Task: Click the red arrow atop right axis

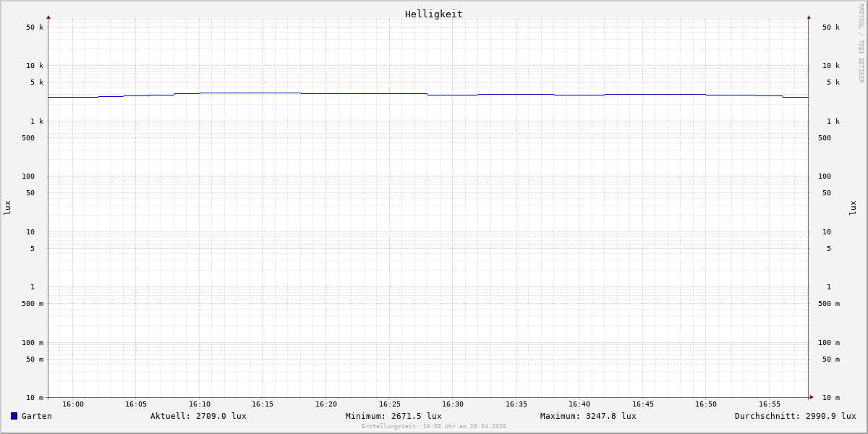Action: pos(809,17)
